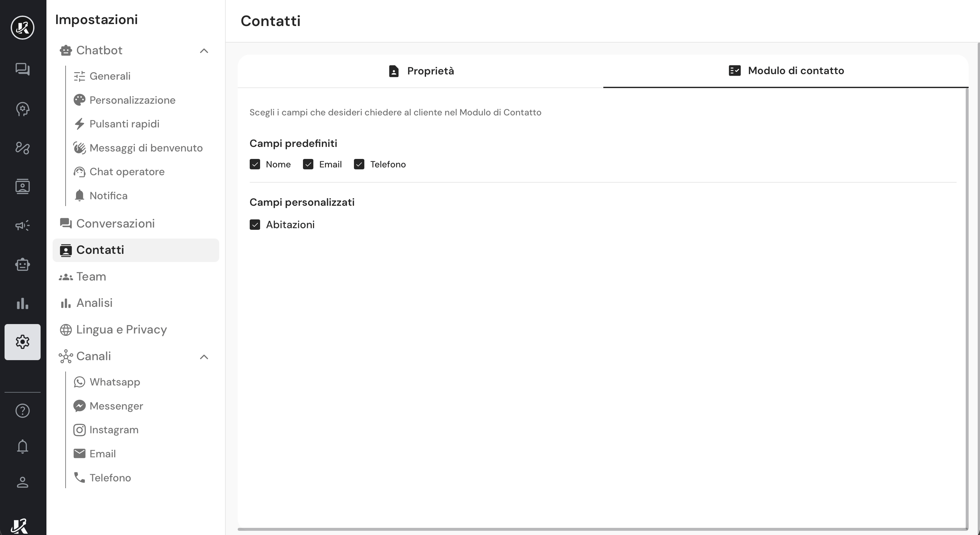Viewport: 980px width, 535px height.
Task: Click the user profile rail icon
Action: tap(22, 482)
